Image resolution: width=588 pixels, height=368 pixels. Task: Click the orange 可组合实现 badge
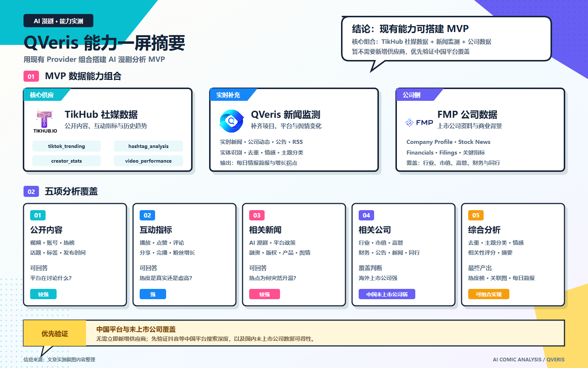point(489,294)
